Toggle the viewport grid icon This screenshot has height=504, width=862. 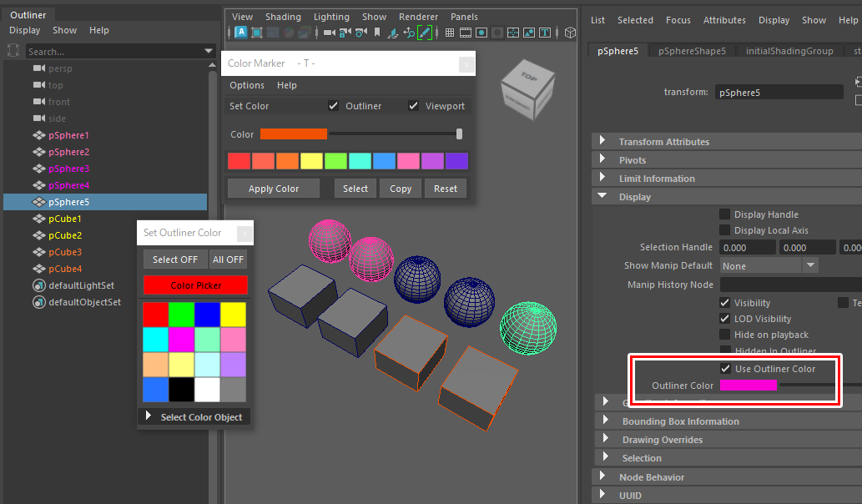pyautogui.click(x=450, y=33)
